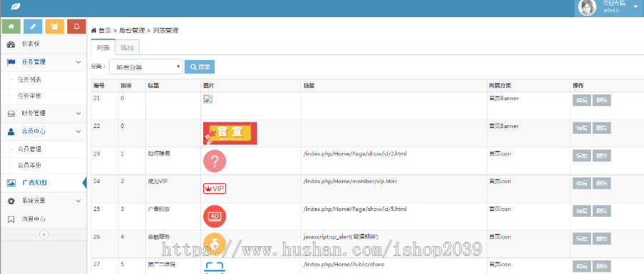
Task: Open 消息中心 sidebar menu item
Action: coord(44,219)
